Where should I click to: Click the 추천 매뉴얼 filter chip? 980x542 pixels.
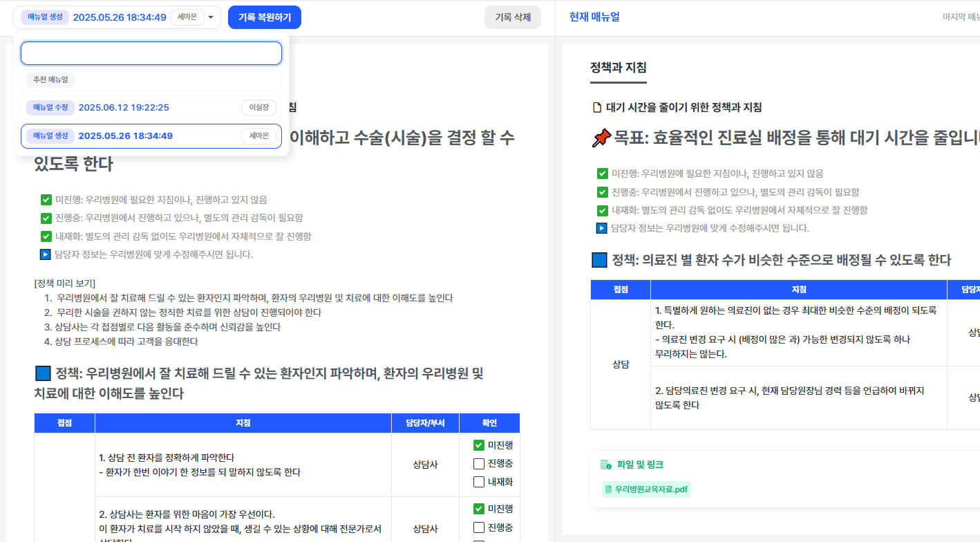point(49,80)
